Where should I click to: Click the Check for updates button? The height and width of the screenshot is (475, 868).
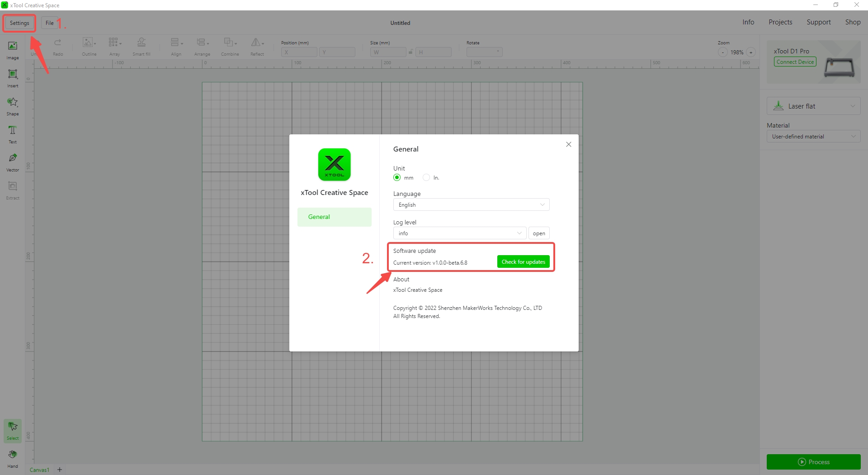tap(523, 261)
